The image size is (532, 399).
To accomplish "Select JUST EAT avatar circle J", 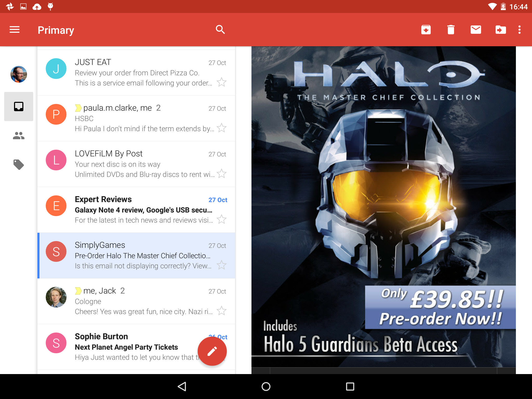I will point(56,69).
